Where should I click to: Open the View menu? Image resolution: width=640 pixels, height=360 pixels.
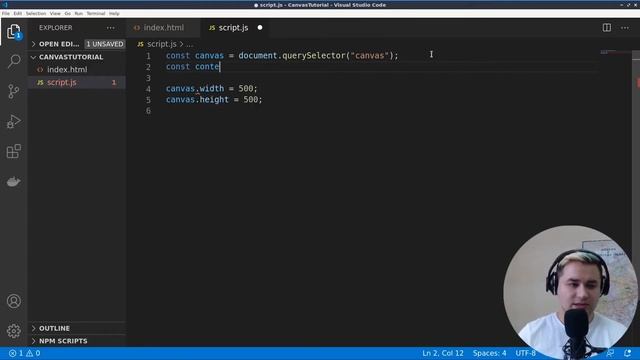coord(55,13)
